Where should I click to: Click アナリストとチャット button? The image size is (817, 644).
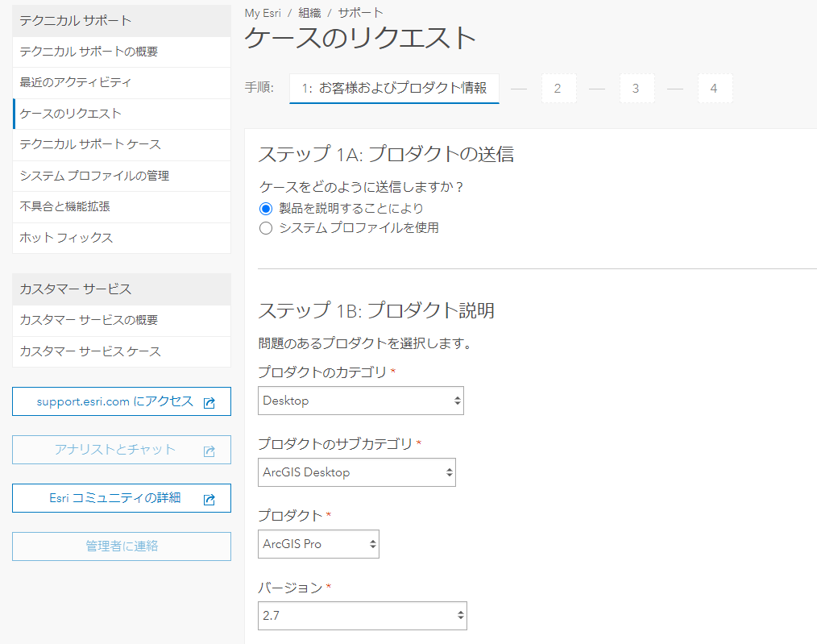[x=122, y=450]
